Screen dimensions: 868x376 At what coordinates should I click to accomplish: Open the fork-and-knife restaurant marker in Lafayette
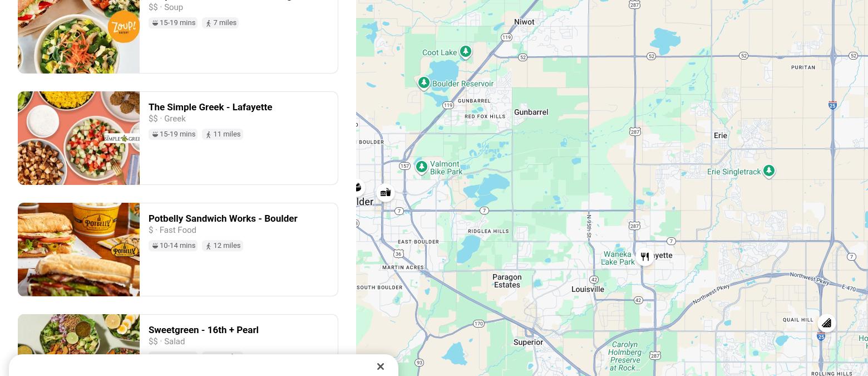click(x=645, y=257)
